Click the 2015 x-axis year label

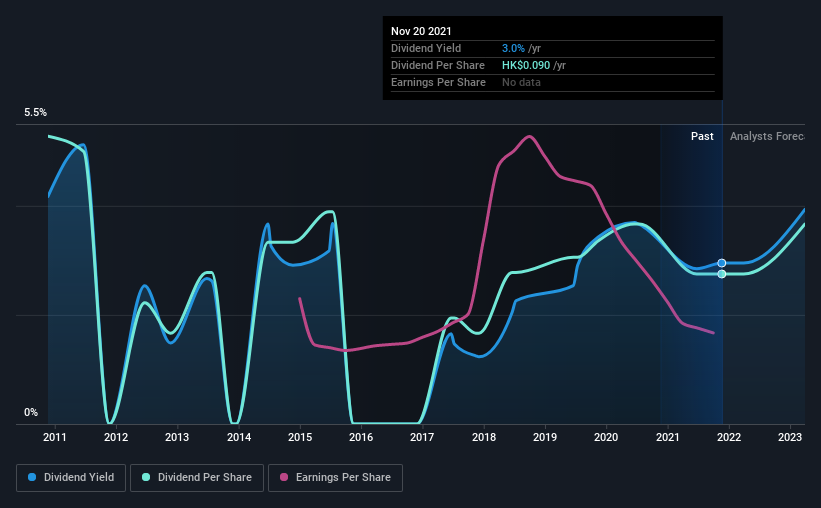(300, 437)
